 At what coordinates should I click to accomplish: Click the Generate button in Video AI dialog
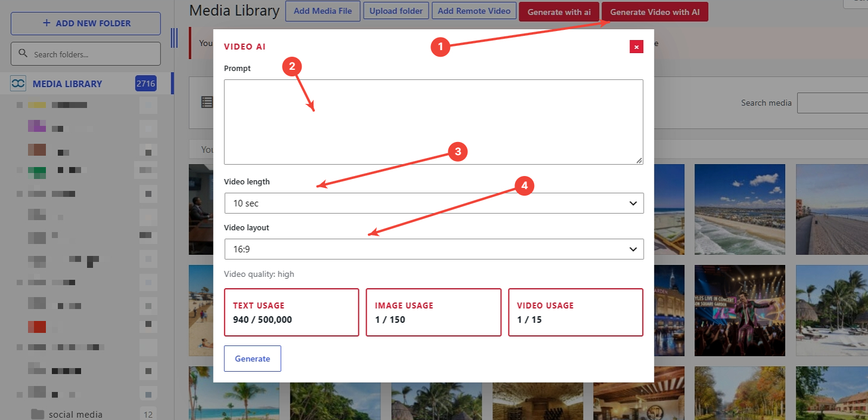(252, 359)
